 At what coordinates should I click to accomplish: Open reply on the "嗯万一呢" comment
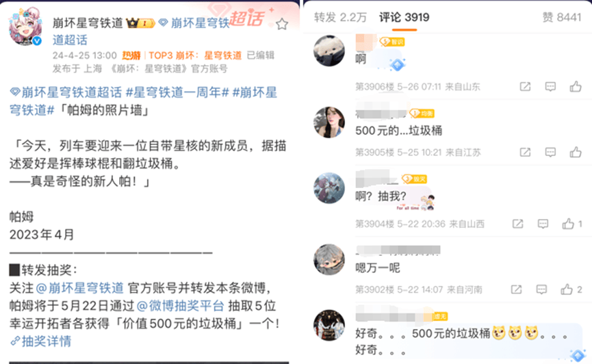pos(541,289)
